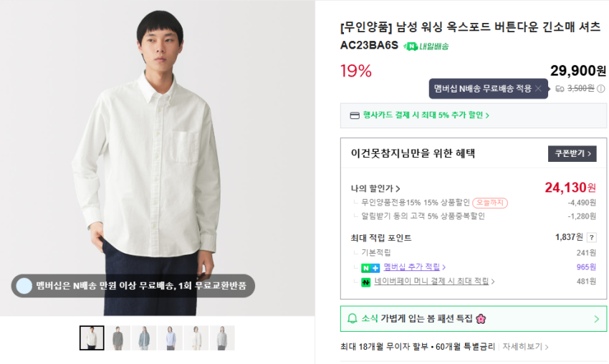Click the green bell 소식 icon
609x364 pixels.
[x=352, y=319]
